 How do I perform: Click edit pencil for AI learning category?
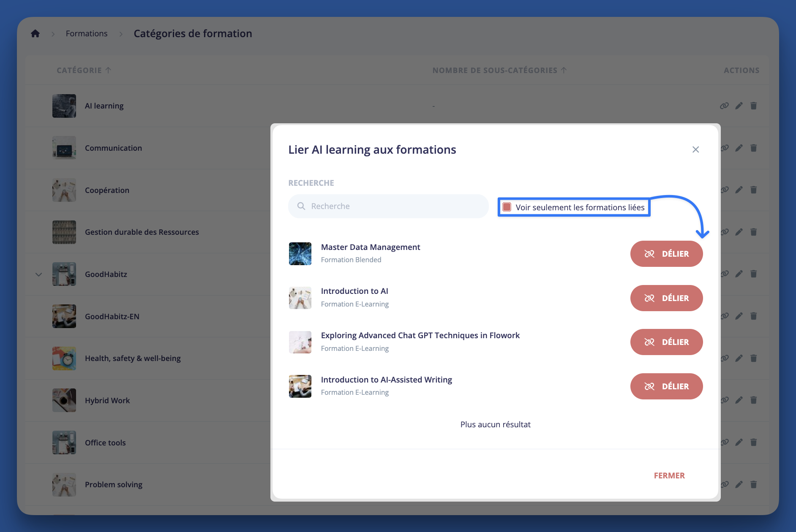pos(739,106)
